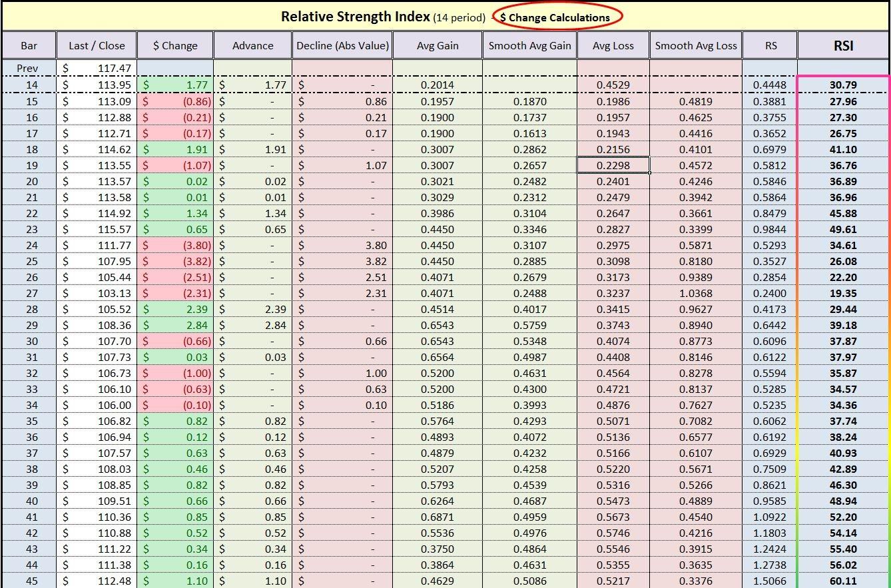Click the 'Smooth Avg Gain' column header

point(529,44)
